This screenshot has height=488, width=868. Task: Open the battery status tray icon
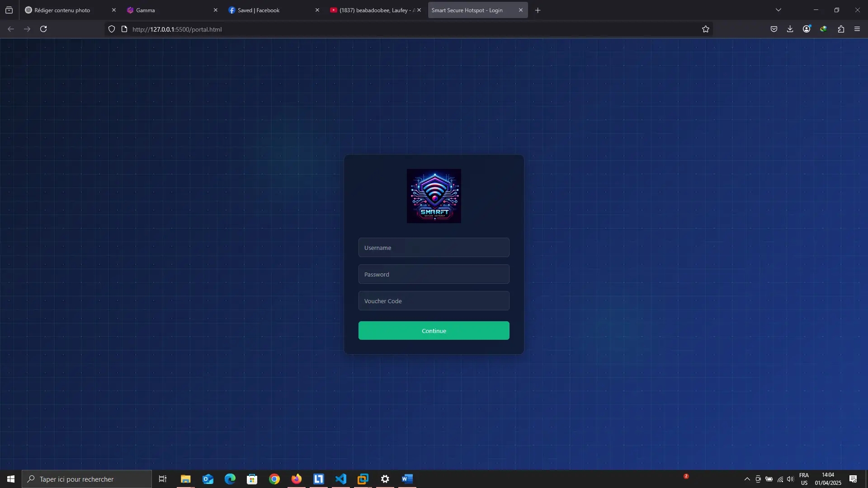click(x=769, y=479)
